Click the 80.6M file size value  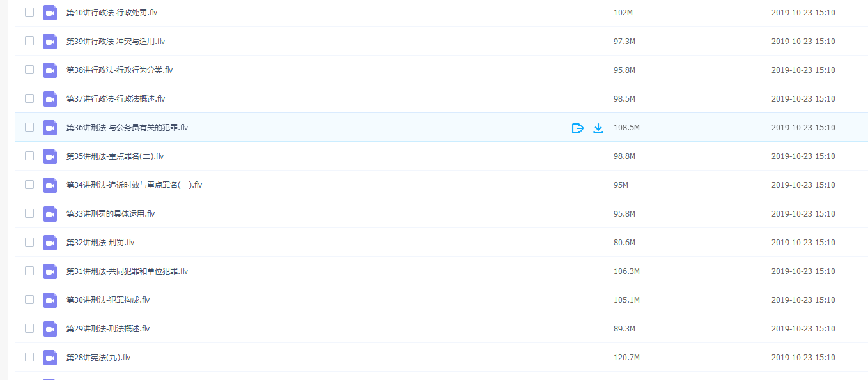click(624, 243)
